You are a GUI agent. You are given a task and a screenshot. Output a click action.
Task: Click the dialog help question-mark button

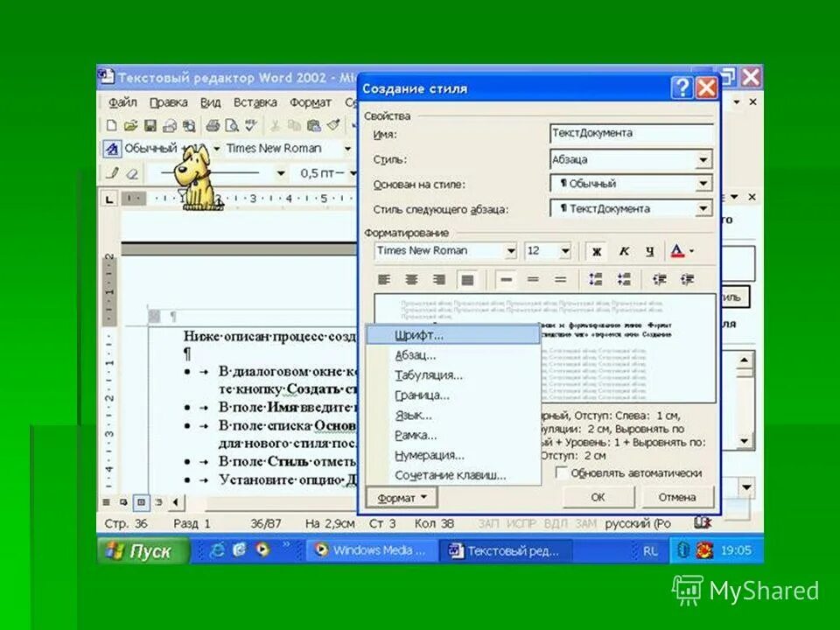coord(682,87)
